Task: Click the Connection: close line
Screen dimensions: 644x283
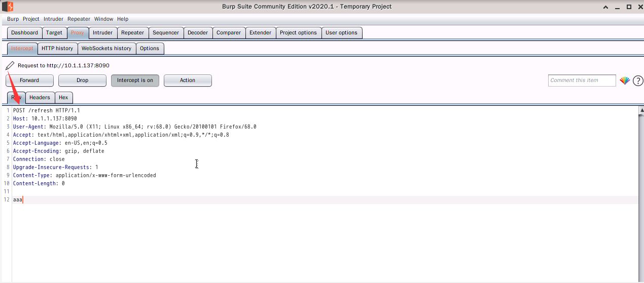Action: coord(39,159)
